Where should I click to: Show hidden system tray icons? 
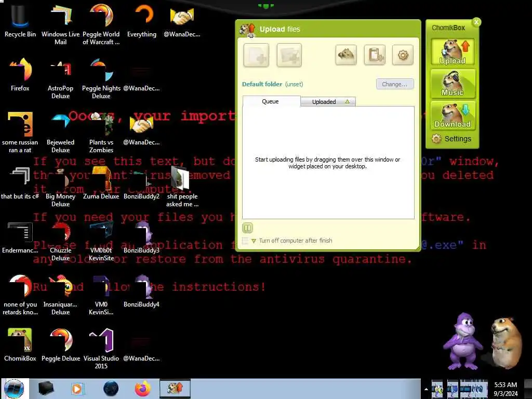click(x=426, y=389)
